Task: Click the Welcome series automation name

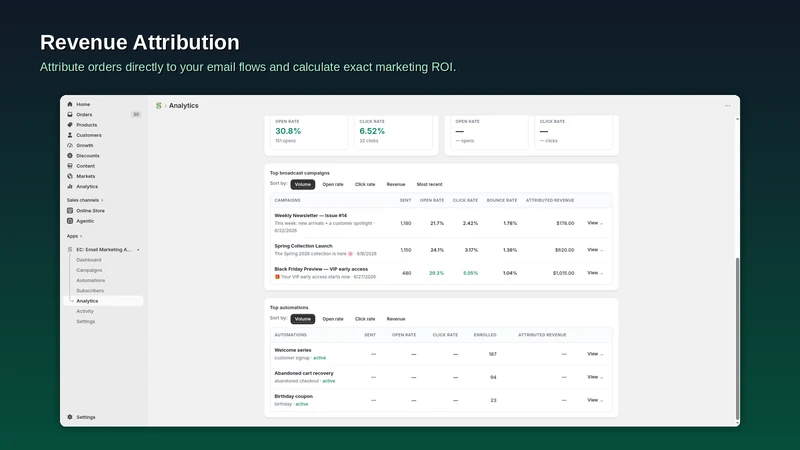Action: (x=293, y=350)
